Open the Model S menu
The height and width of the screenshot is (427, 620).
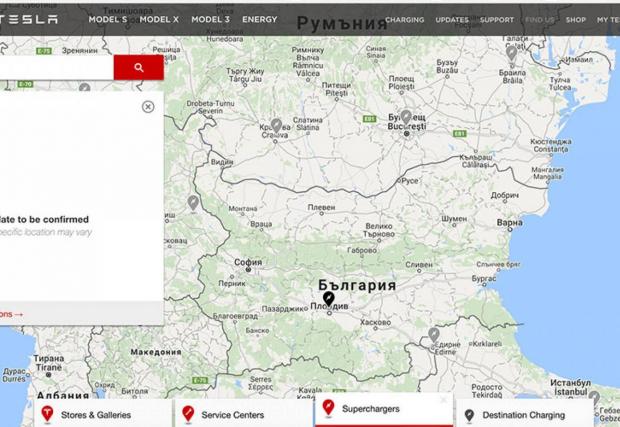[108, 19]
